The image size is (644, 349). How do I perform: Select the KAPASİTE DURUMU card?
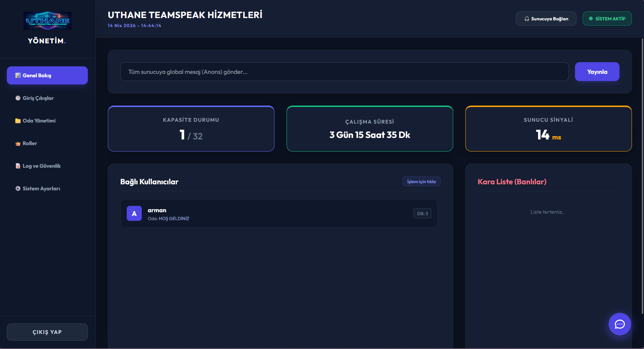coord(191,129)
